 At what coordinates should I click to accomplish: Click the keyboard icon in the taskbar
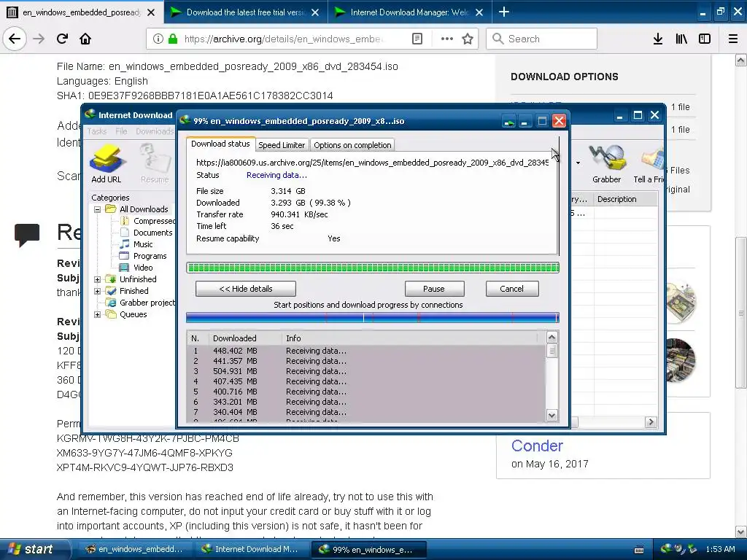[639, 550]
